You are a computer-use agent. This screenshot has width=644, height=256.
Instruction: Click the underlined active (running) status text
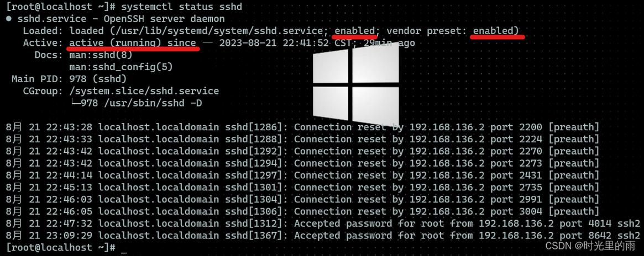[x=132, y=42]
